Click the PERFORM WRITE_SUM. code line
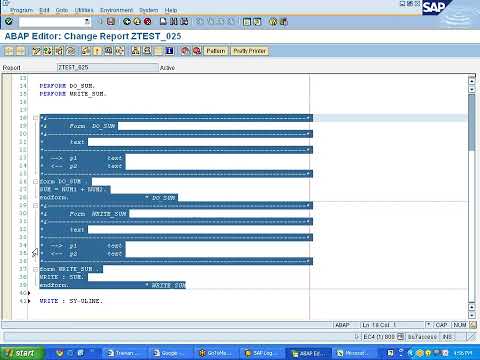Viewport: 480px width, 360px height. point(73,94)
